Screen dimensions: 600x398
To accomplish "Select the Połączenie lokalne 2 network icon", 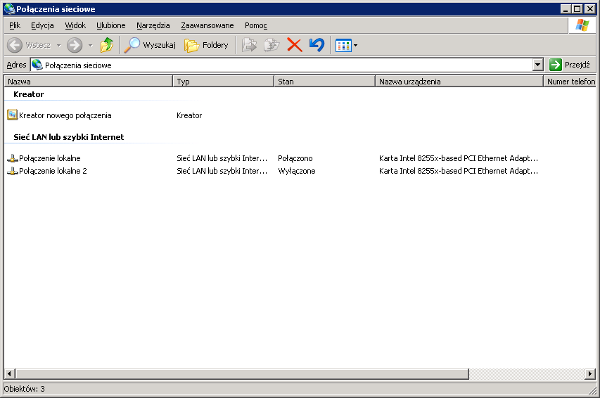I will pyautogui.click(x=12, y=171).
